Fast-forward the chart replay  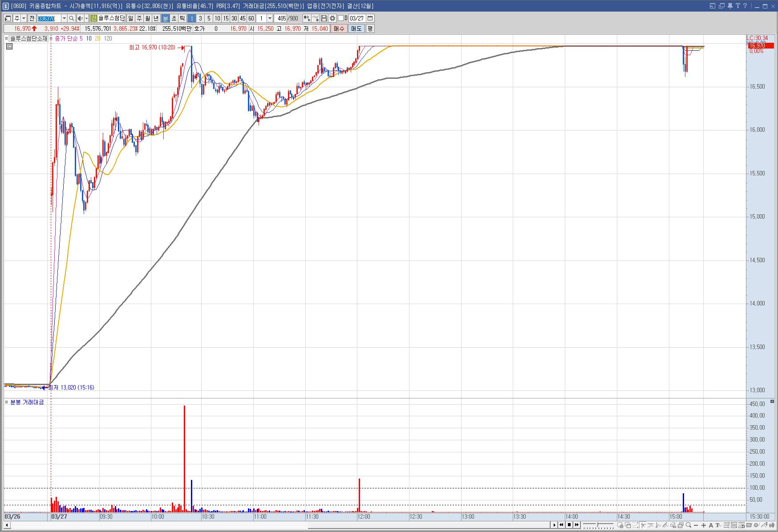(x=577, y=525)
